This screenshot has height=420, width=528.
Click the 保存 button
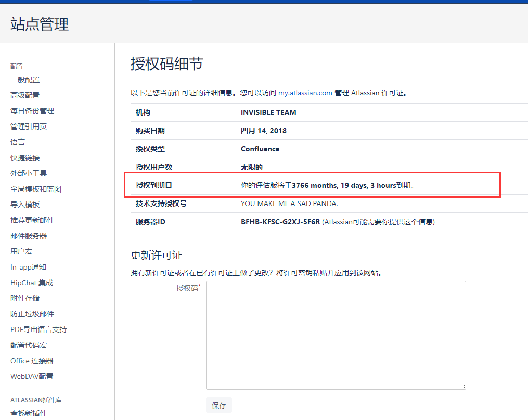pyautogui.click(x=219, y=405)
